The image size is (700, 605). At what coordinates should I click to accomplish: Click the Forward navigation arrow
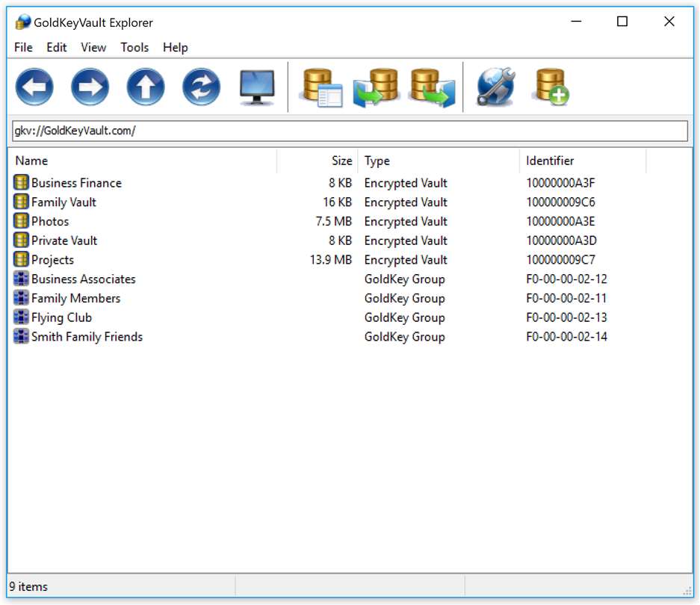coord(90,87)
